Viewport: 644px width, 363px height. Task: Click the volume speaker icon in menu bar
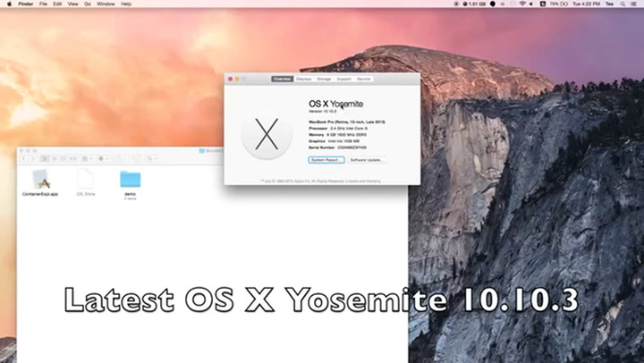pyautogui.click(x=531, y=4)
